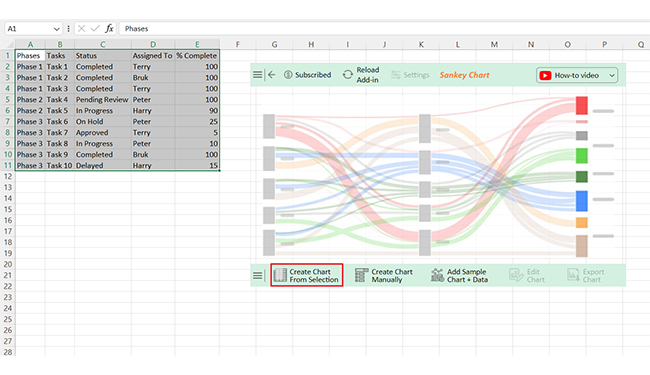This screenshot has height=375, width=650.
Task: Select the 'Delayed' cell
Action: point(103,165)
